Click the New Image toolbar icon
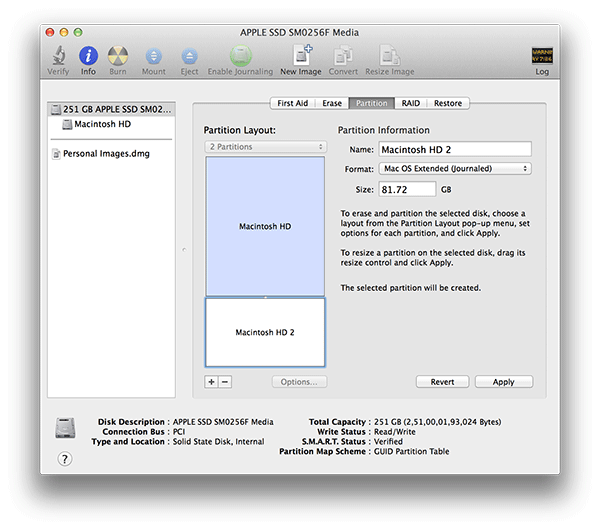Screen dimensions: 600x530 point(301,57)
